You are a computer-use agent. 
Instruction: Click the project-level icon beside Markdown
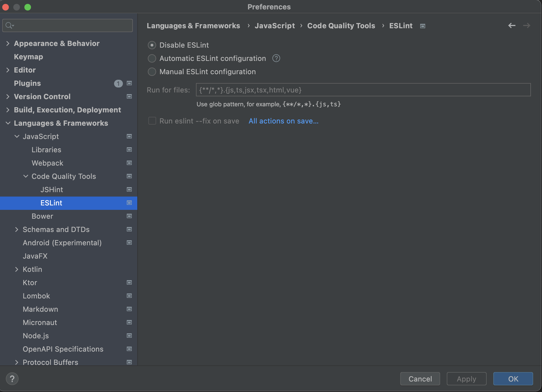coord(129,309)
